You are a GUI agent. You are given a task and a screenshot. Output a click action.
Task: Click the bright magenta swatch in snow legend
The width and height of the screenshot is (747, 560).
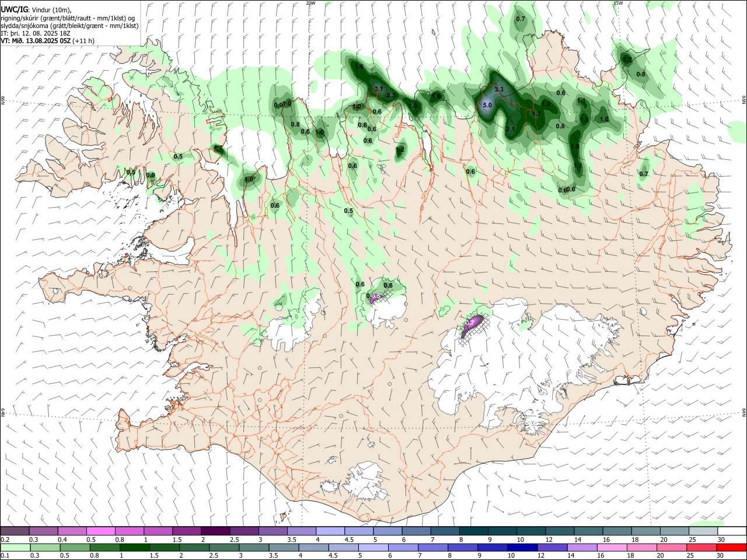[x=101, y=531]
